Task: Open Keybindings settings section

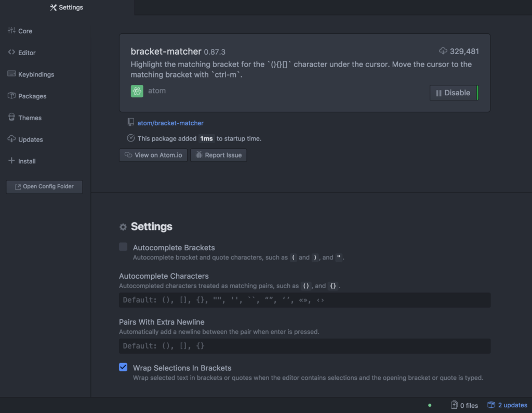Action: (x=36, y=74)
